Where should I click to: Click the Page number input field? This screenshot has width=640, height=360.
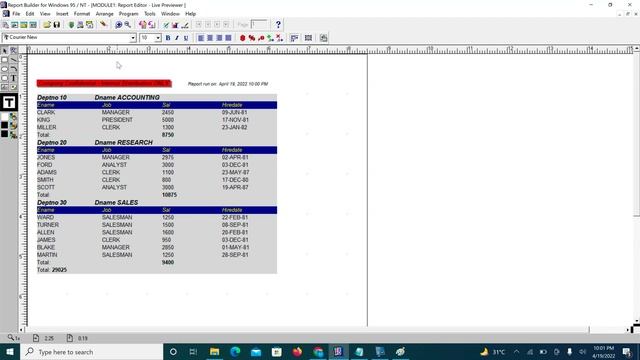259,24
